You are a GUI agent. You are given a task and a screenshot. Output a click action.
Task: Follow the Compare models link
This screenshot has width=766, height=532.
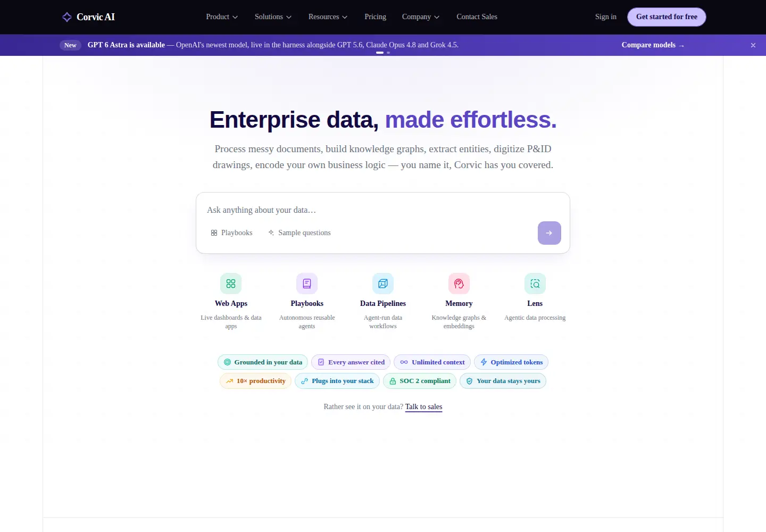(x=653, y=45)
